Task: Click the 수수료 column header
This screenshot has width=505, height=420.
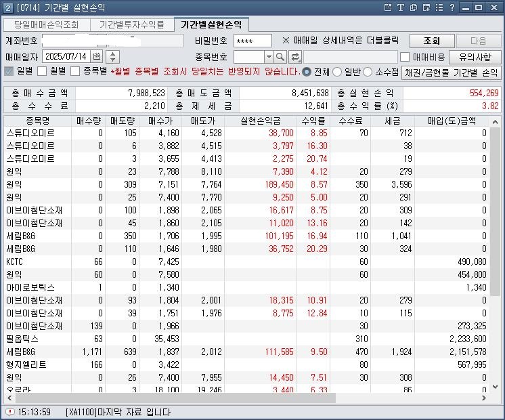Action: coord(351,121)
